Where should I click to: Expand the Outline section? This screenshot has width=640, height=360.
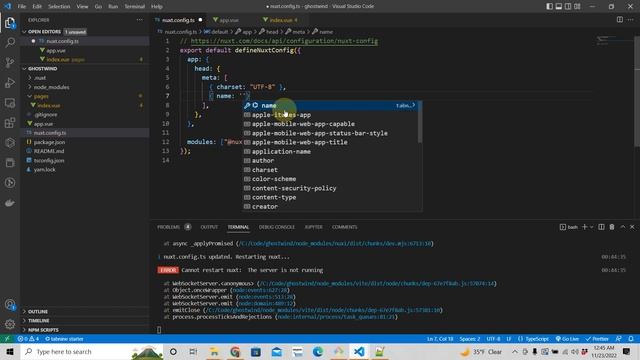click(x=38, y=311)
